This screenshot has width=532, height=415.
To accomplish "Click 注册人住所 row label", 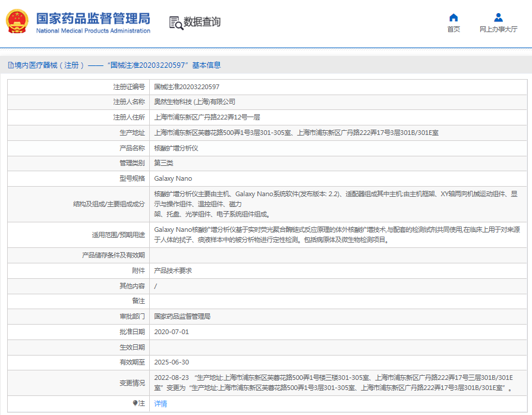I will [x=129, y=117].
